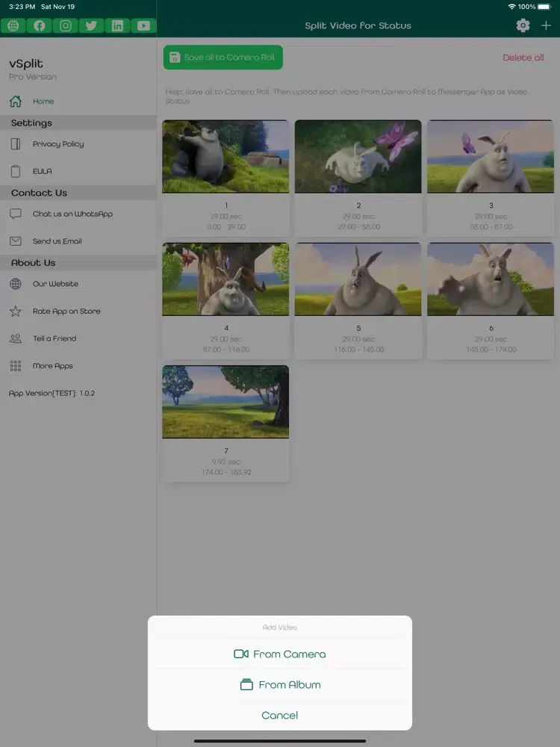
Task: Click the star icon for Rate App
Action: (x=16, y=311)
